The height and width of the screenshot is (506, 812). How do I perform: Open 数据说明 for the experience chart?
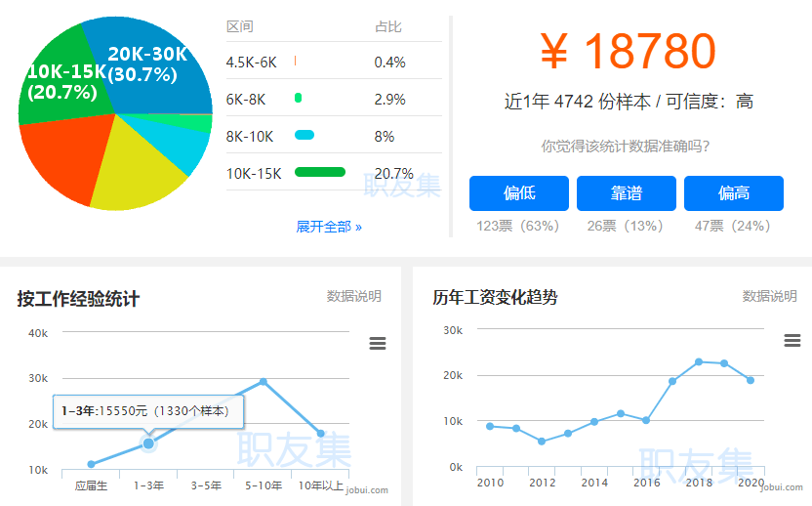(x=353, y=296)
